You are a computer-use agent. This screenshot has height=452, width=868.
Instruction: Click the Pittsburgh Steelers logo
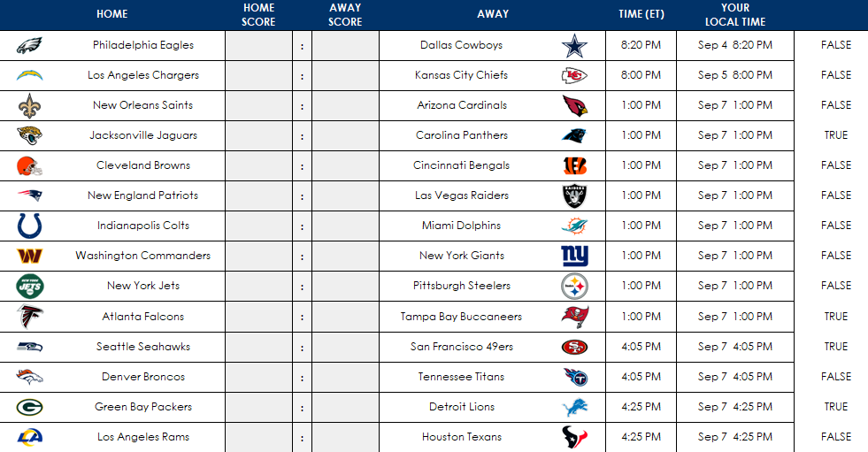tap(574, 286)
